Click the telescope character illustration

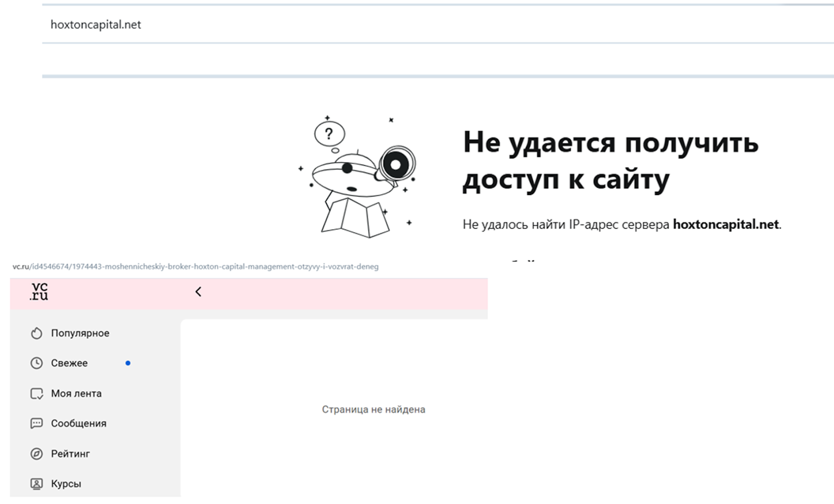358,176
